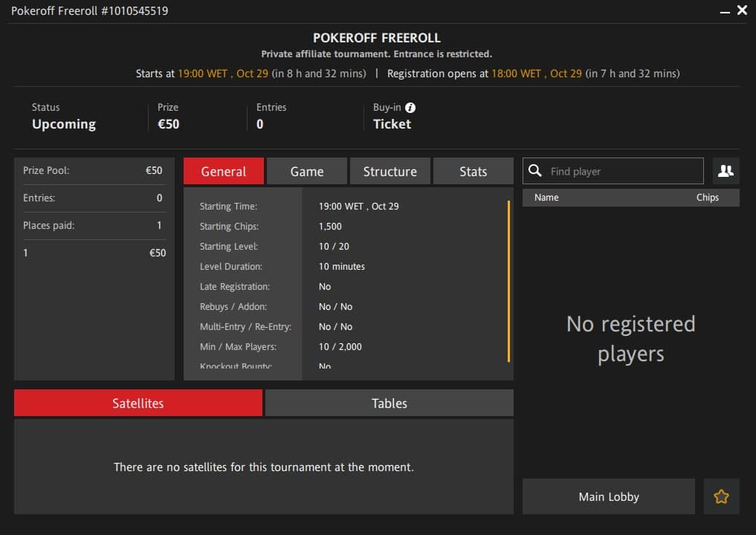Close the Pokeroff Freeroll window
The height and width of the screenshot is (535, 756).
[x=742, y=10]
